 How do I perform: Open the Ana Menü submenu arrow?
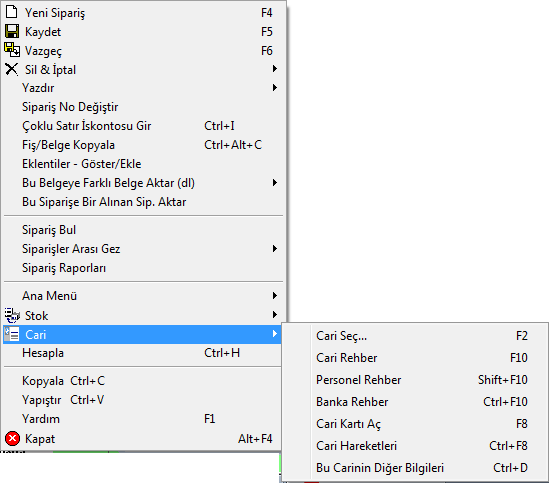tap(275, 296)
